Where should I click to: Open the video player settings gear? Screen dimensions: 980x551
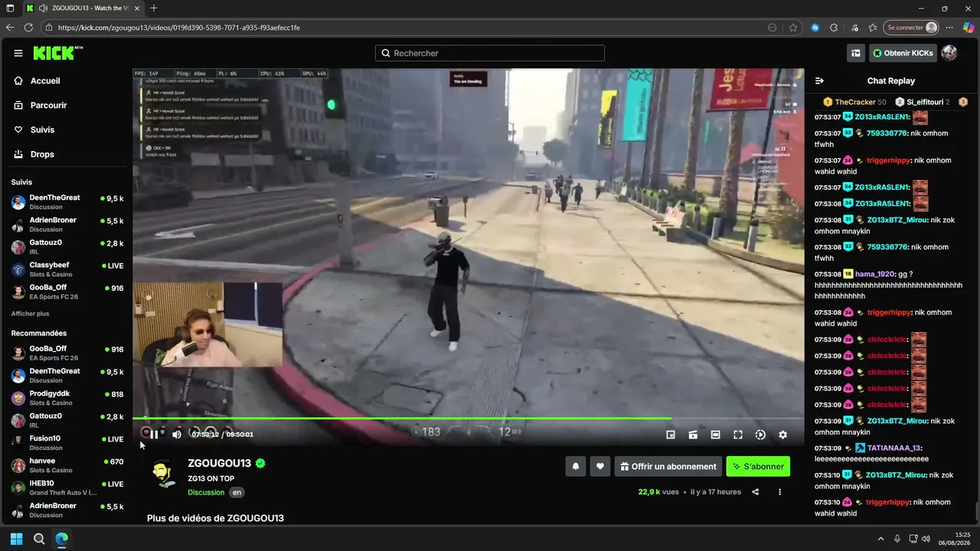click(782, 435)
